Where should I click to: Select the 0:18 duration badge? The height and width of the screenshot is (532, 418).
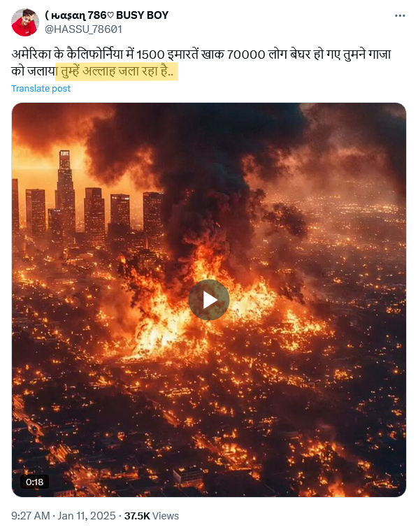coord(35,482)
